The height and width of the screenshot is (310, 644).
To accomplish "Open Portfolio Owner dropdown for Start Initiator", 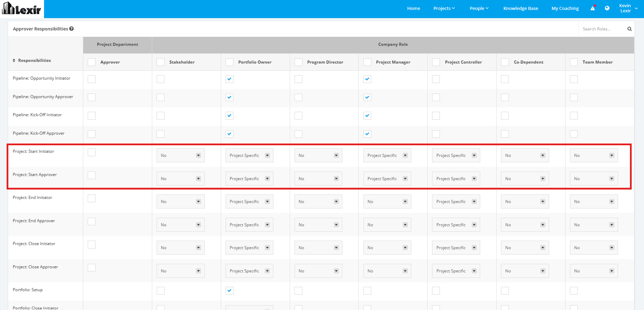I will coord(249,156).
